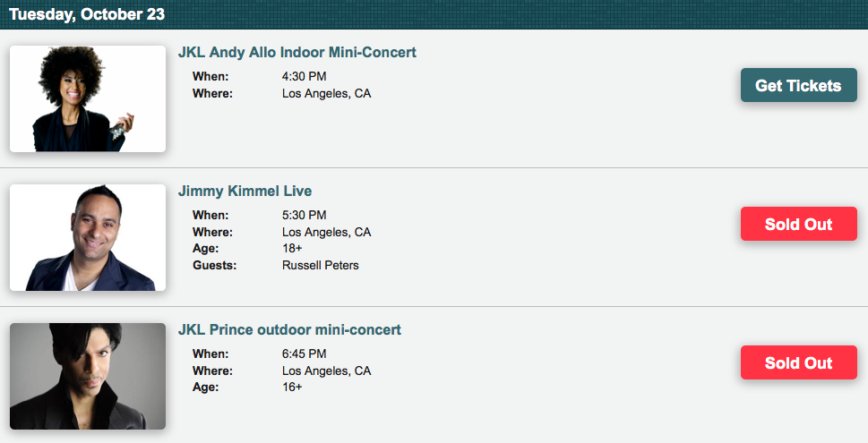The image size is (868, 443).
Task: Click Los Angeles location under Prince concert
Action: 326,371
